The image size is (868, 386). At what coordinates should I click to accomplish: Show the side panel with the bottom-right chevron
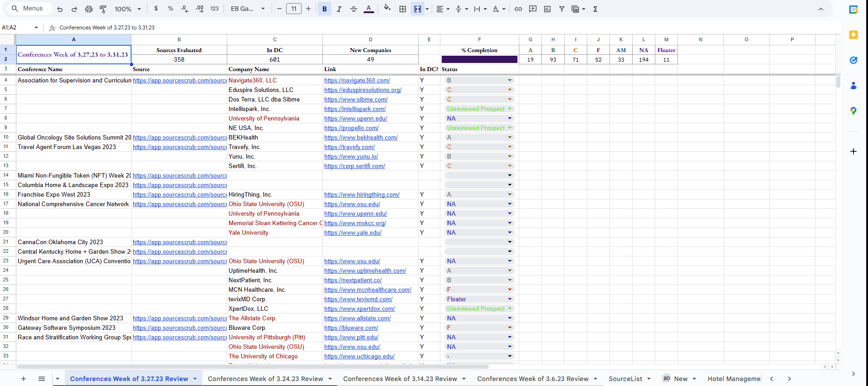[853, 374]
